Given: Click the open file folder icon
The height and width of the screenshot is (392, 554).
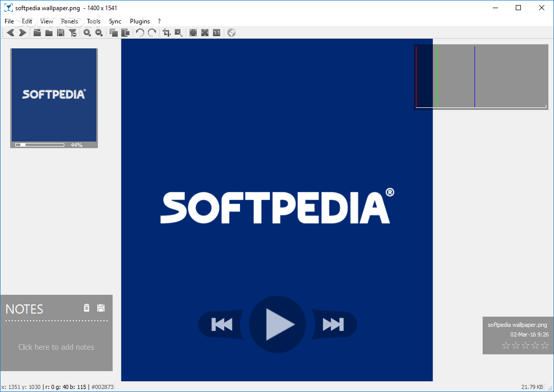Looking at the screenshot, I should [37, 33].
